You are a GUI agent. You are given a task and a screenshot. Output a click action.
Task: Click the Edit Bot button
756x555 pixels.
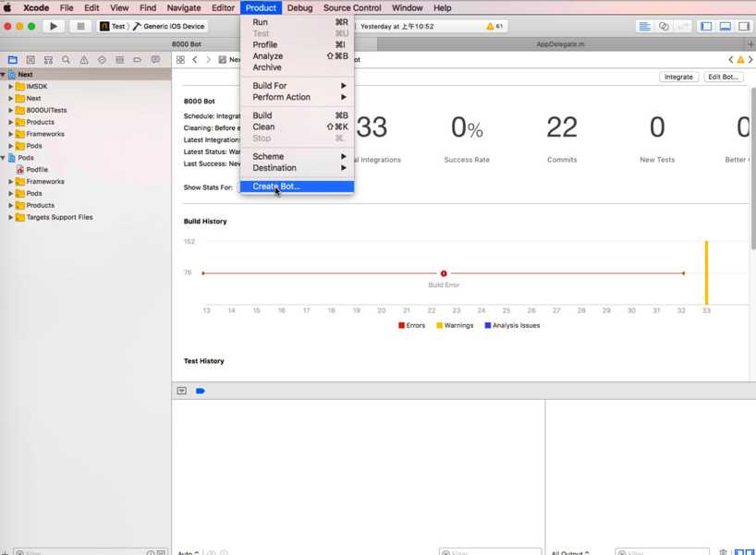click(724, 77)
